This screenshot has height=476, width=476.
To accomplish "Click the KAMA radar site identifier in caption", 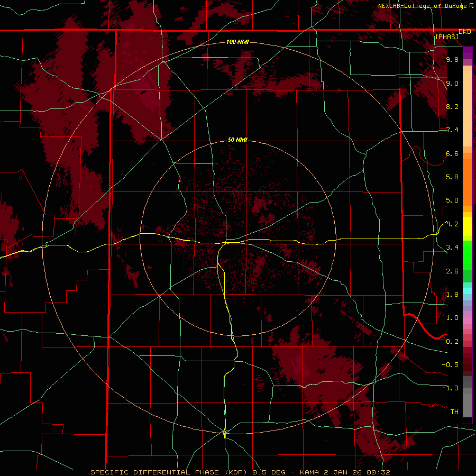I will click(x=309, y=472).
